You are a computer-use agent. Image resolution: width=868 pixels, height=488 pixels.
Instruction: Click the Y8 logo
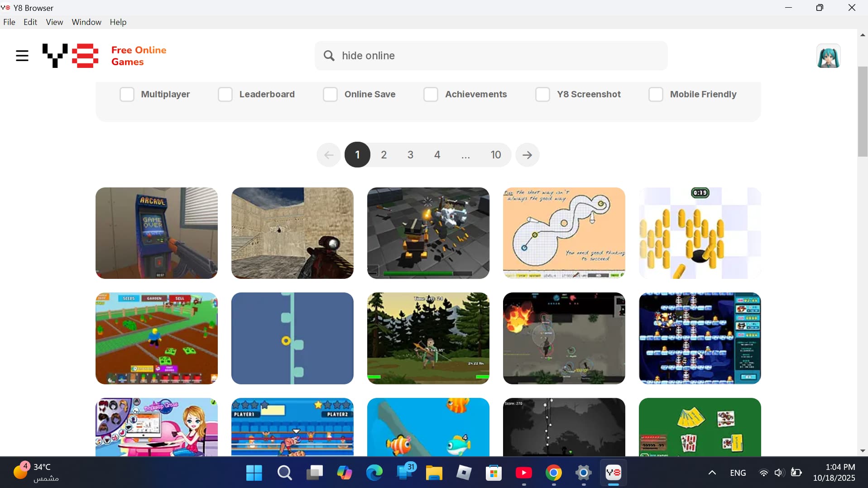click(x=70, y=56)
